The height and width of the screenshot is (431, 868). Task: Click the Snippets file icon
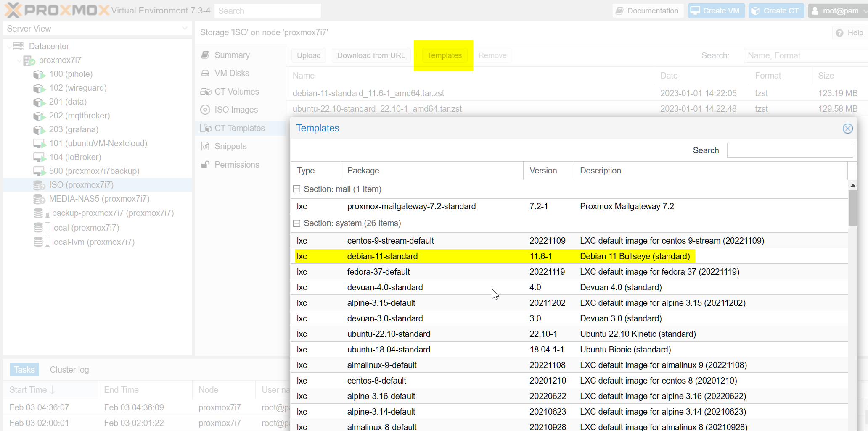pyautogui.click(x=205, y=146)
